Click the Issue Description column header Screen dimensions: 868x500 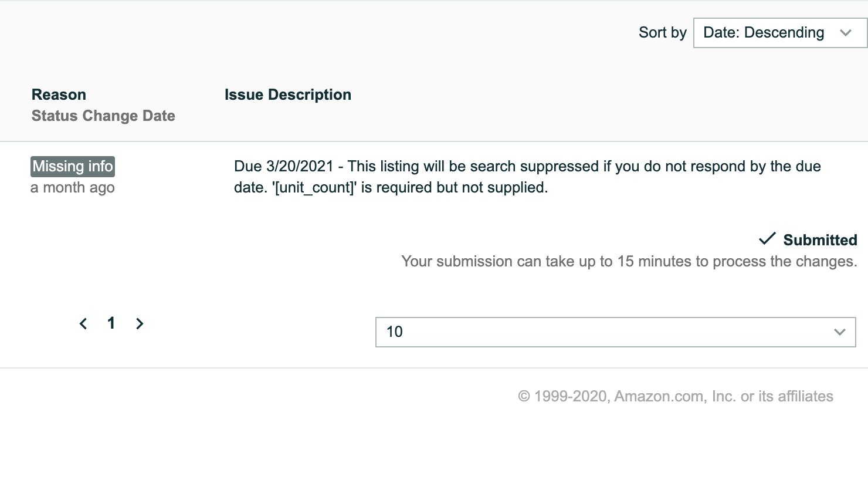tap(287, 94)
